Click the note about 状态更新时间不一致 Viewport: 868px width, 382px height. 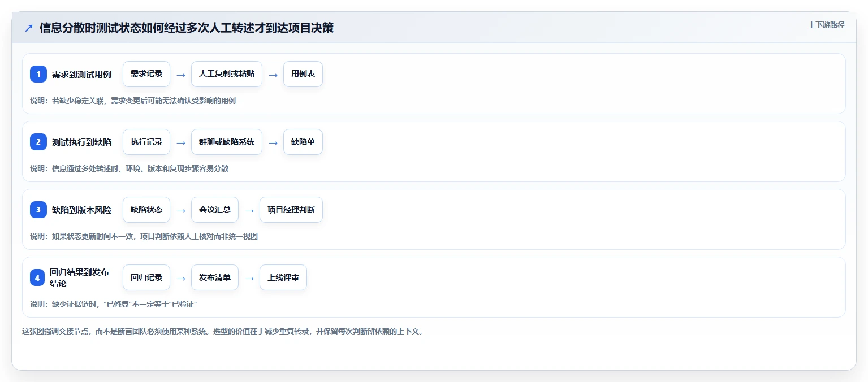(x=144, y=236)
